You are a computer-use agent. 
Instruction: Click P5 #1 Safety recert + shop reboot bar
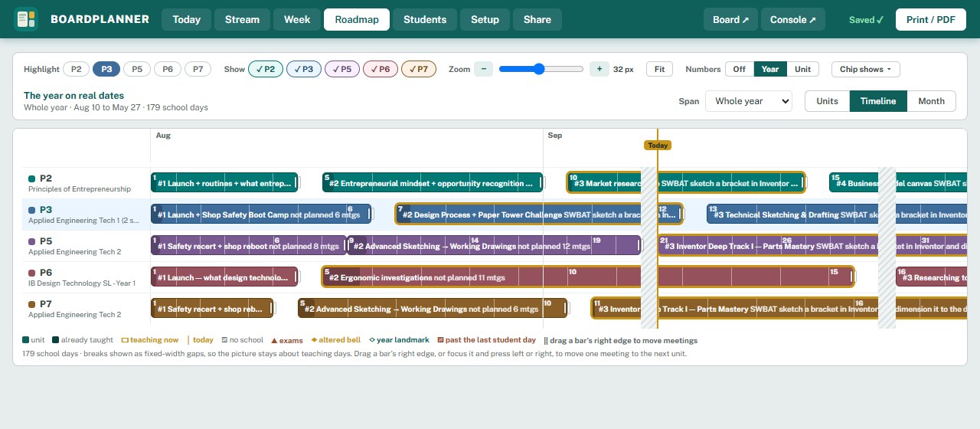[249, 246]
